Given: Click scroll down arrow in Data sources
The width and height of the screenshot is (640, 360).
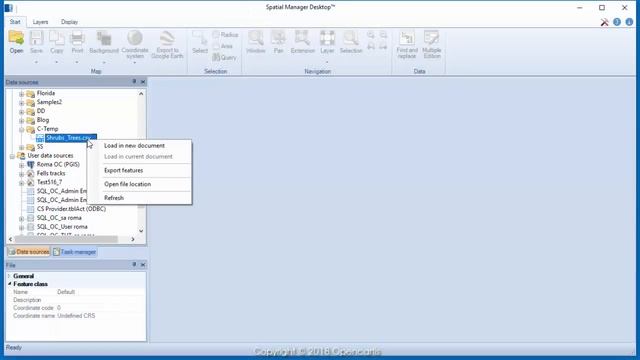Looking at the screenshot, I should 141,231.
